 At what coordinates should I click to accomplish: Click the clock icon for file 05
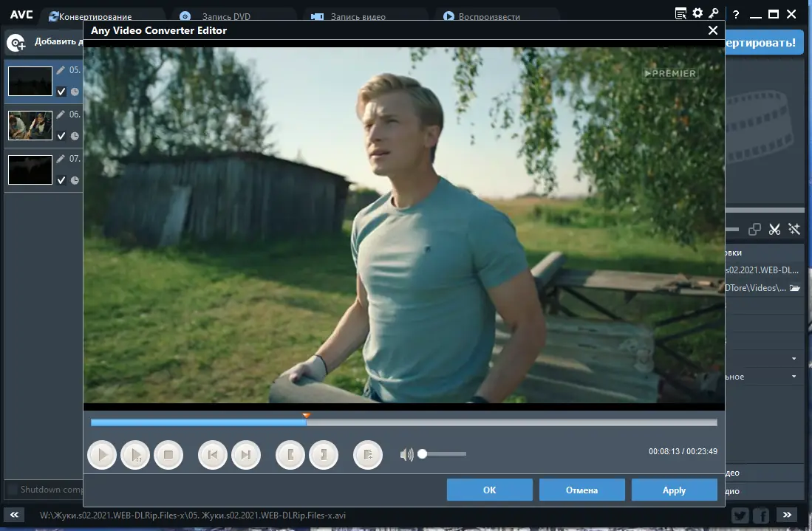click(x=75, y=92)
